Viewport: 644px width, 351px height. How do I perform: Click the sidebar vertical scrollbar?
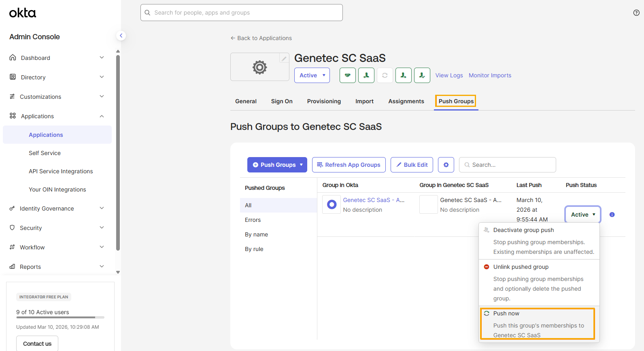[118, 153]
